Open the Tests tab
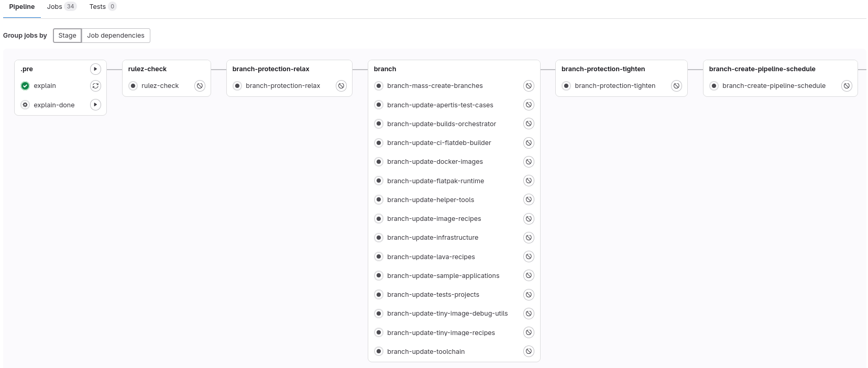The height and width of the screenshot is (368, 868). [x=103, y=7]
